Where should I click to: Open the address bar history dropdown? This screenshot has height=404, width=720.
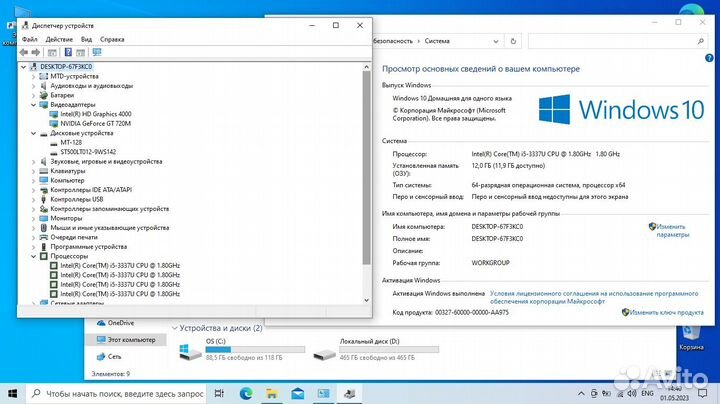pos(496,41)
